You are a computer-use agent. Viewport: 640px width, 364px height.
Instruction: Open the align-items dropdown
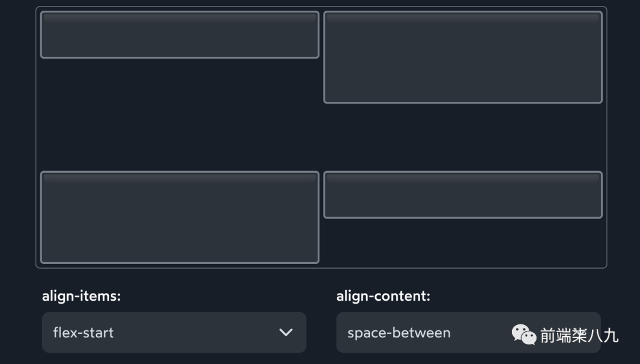pos(174,332)
